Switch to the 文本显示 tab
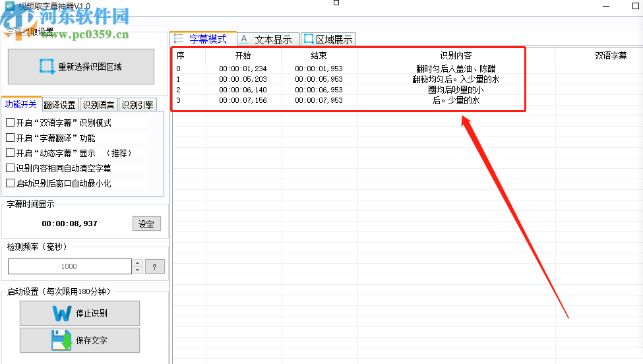This screenshot has height=364, width=643. [268, 40]
